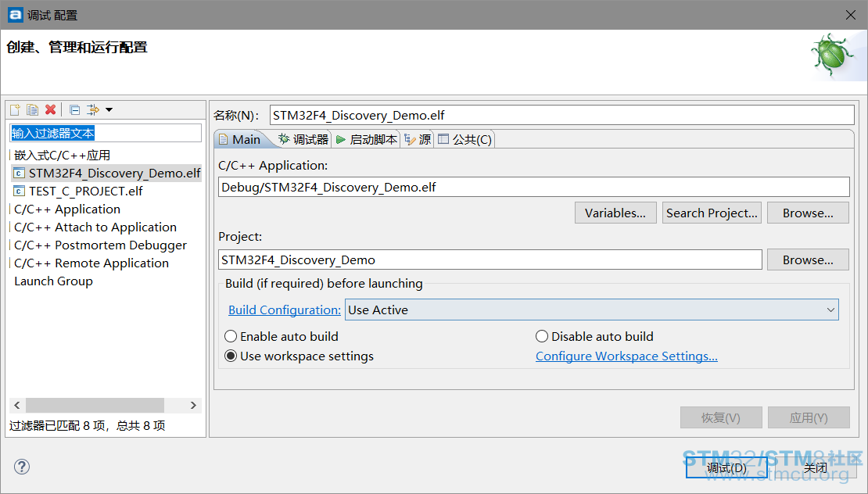The image size is (868, 494).
Task: Click the application logo in the title bar
Action: tap(15, 14)
